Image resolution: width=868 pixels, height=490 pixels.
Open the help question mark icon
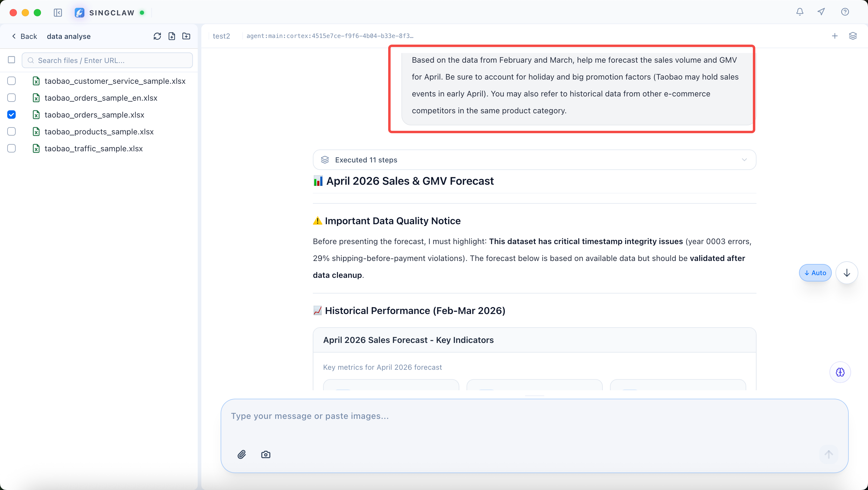[845, 12]
